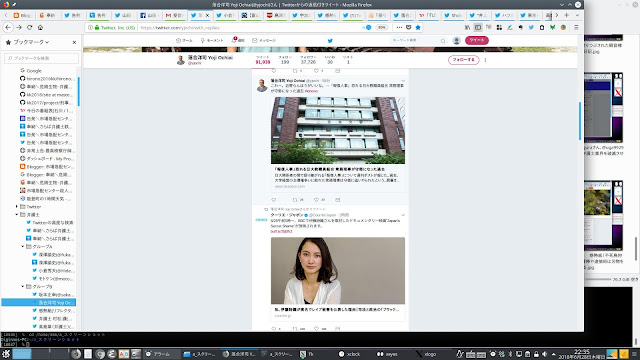
Task: Open the Library icon in Firefox toolbar
Action: tap(467, 27)
